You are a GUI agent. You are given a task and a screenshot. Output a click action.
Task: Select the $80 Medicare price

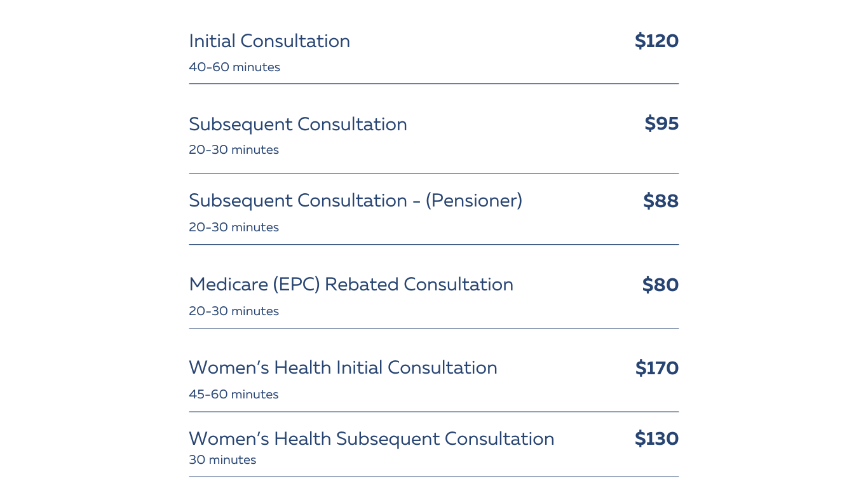(x=660, y=285)
